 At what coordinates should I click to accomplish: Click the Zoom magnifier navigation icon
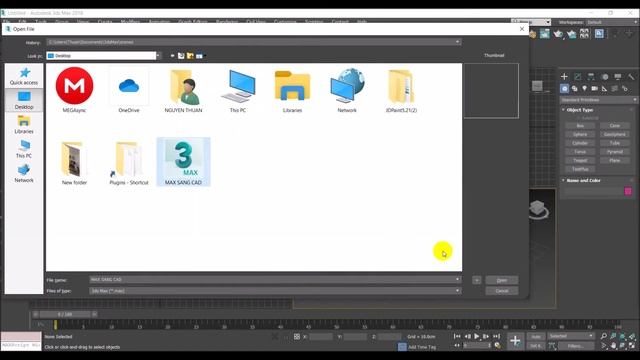(604, 336)
